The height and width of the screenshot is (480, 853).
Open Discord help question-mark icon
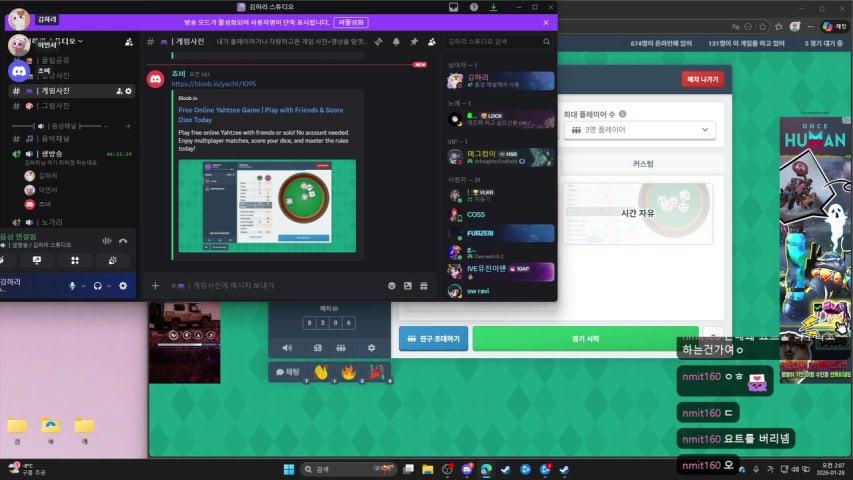coord(474,7)
